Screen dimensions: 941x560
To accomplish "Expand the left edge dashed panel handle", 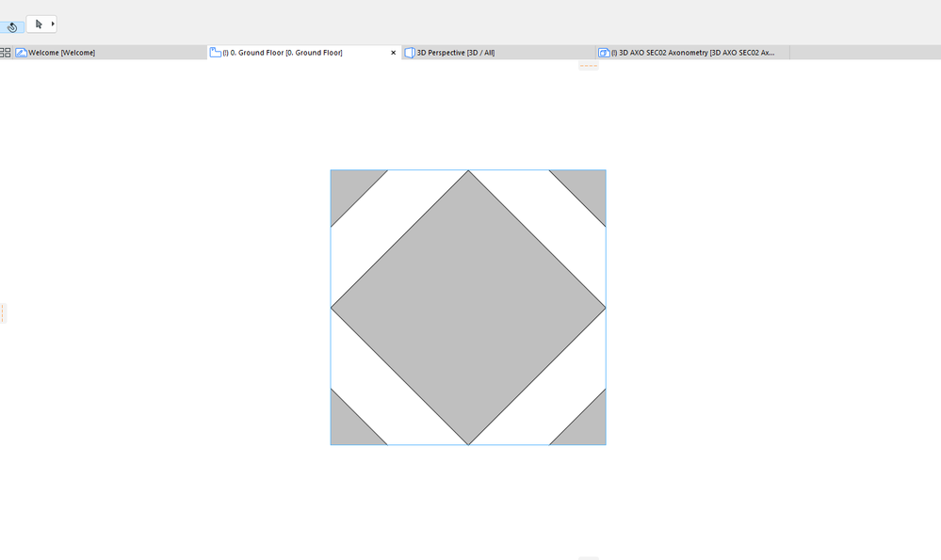I will point(3,313).
